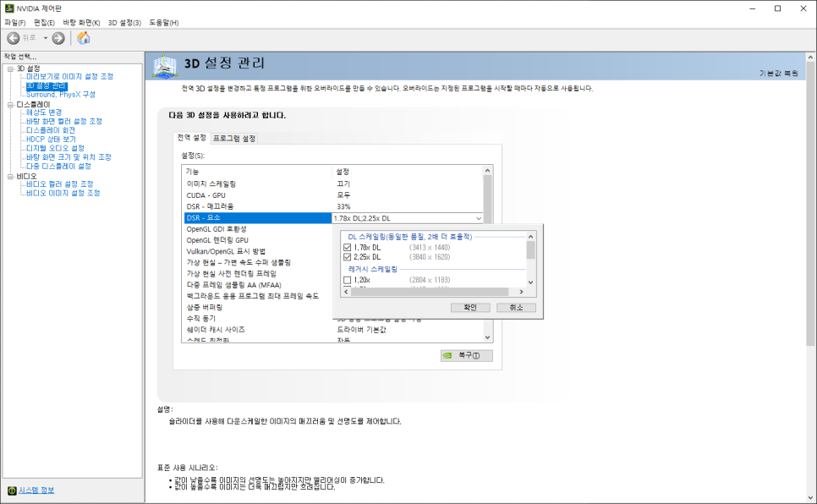Image resolution: width=817 pixels, height=504 pixels.
Task: Select DSR - 매끄러움 row
Action: (333, 207)
